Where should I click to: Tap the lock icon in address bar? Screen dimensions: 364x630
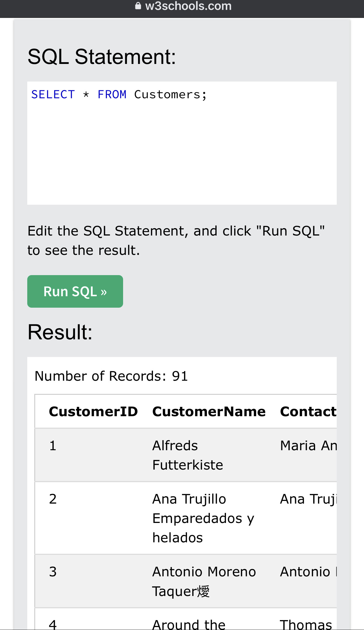(138, 6)
